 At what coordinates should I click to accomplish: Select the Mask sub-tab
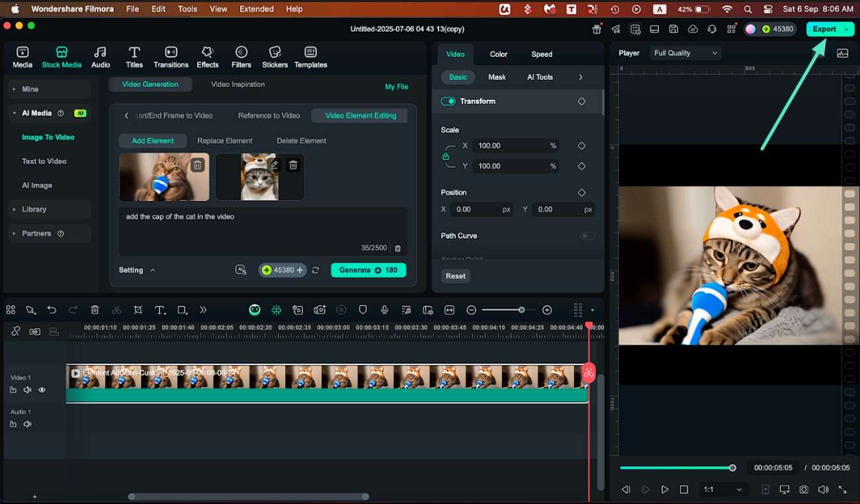[497, 77]
